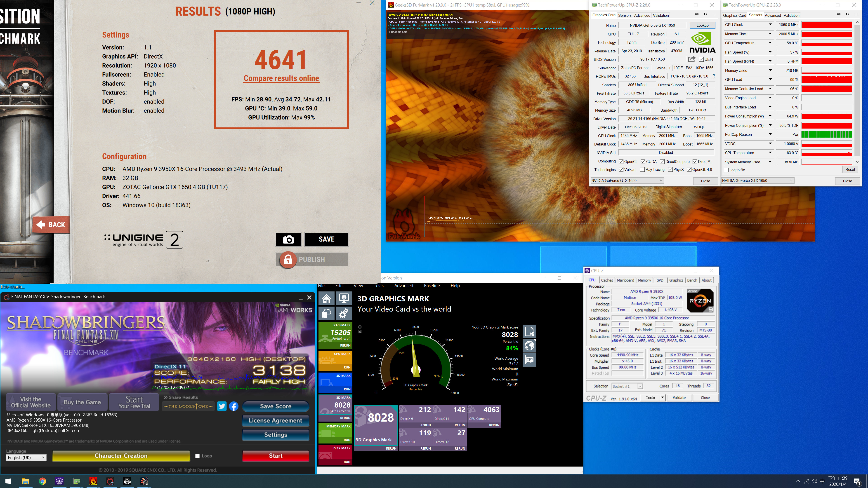This screenshot has width=868, height=488.
Task: Click BACK button in Superposition
Action: click(x=51, y=225)
